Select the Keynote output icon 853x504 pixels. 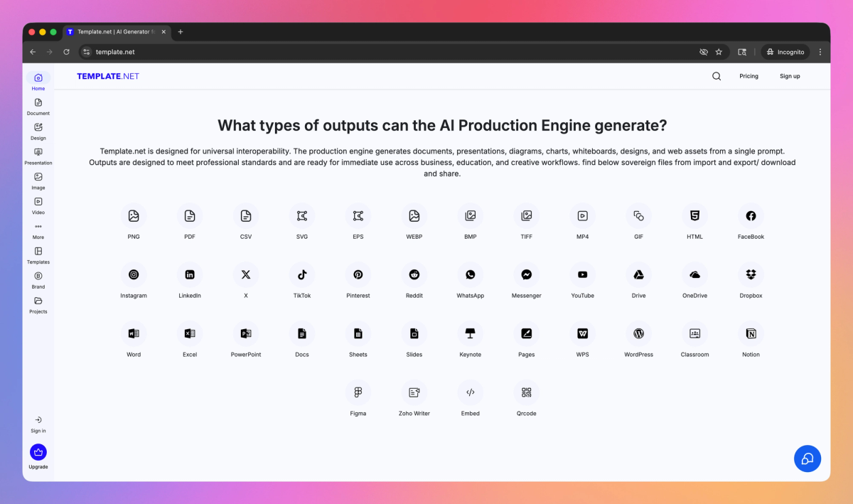470,333
